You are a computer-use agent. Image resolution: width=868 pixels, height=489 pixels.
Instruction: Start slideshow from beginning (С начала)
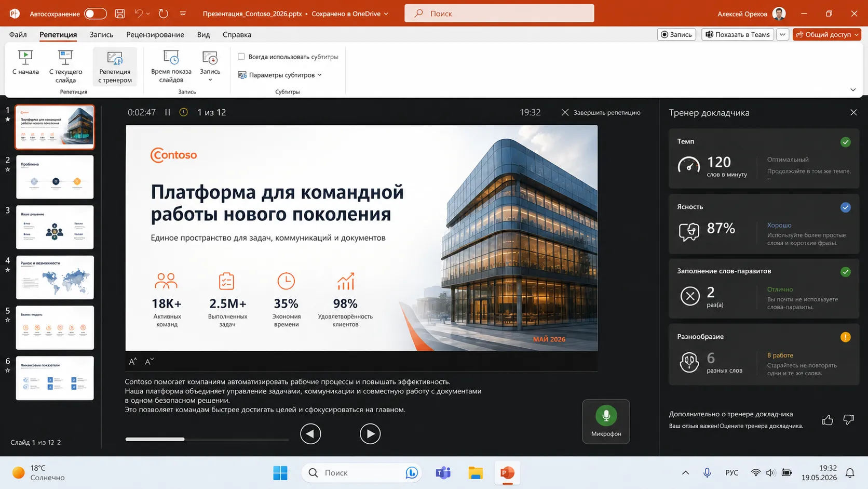tap(25, 63)
